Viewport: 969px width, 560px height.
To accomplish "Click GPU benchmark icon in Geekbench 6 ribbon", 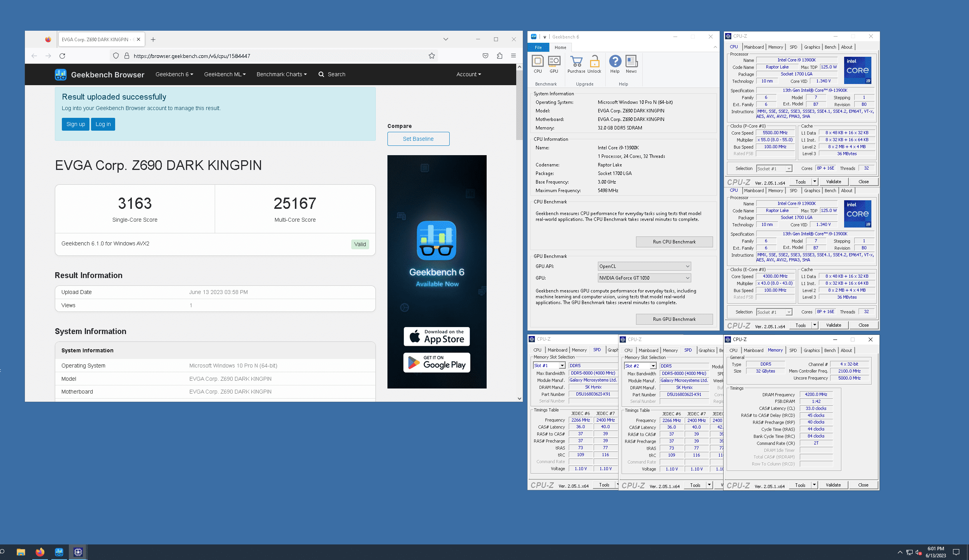I will click(x=554, y=64).
